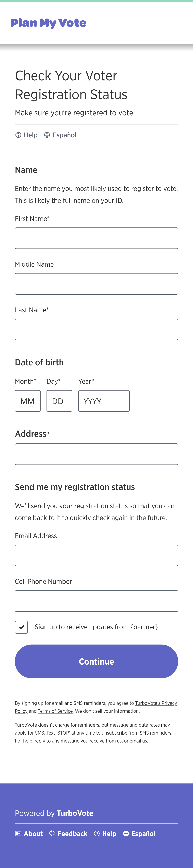This screenshot has width=193, height=868.
Task: Click the Plan My Vote logo
Action: [x=48, y=23]
